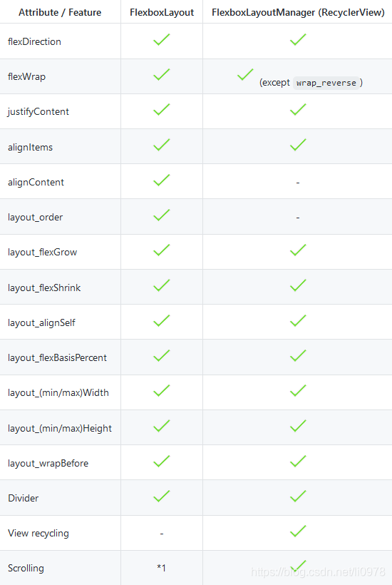Click FlexboxLayout checkmark for layout_order
392x585 pixels.
coord(161,215)
